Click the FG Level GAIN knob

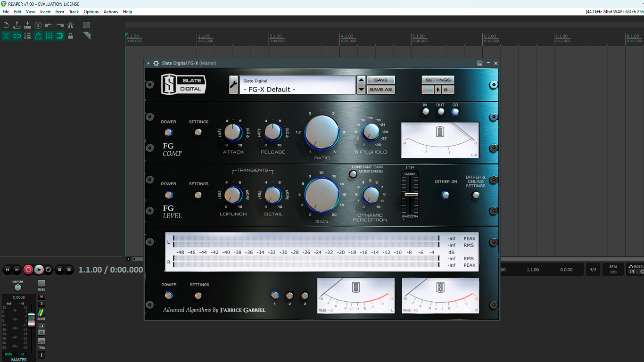pos(322,195)
